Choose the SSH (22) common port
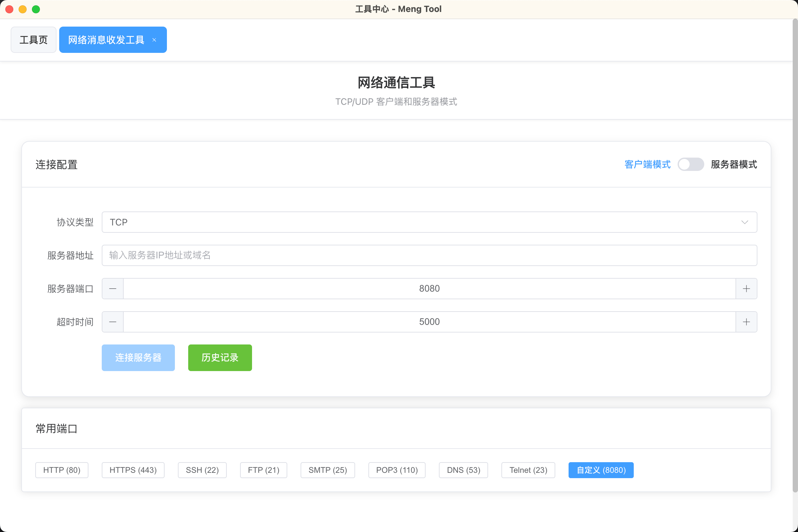798x532 pixels. [x=202, y=470]
